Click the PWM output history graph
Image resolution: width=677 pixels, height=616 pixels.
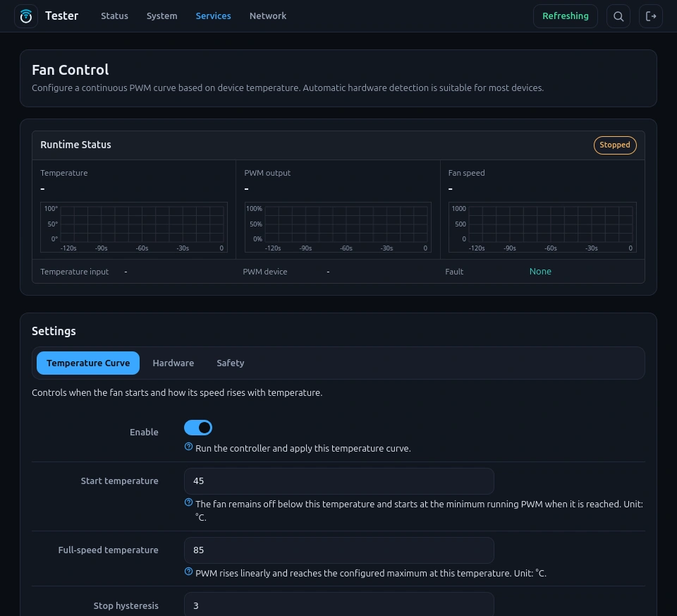(338, 227)
